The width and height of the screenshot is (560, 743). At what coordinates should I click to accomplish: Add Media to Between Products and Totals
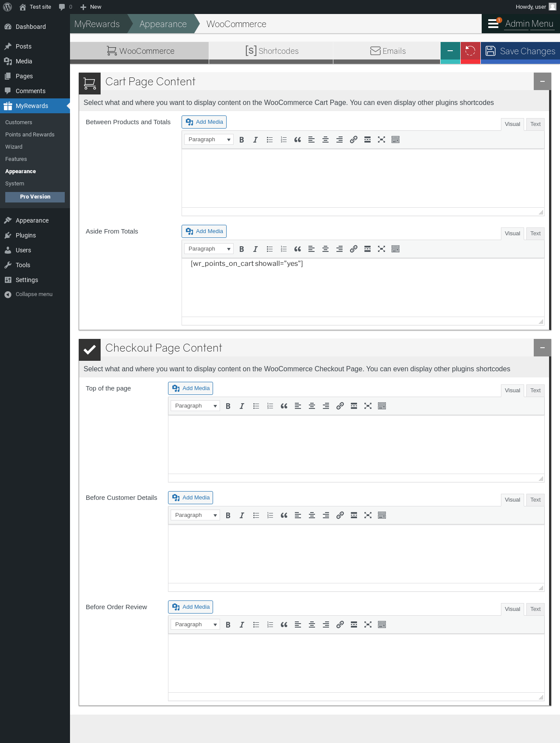tap(204, 122)
